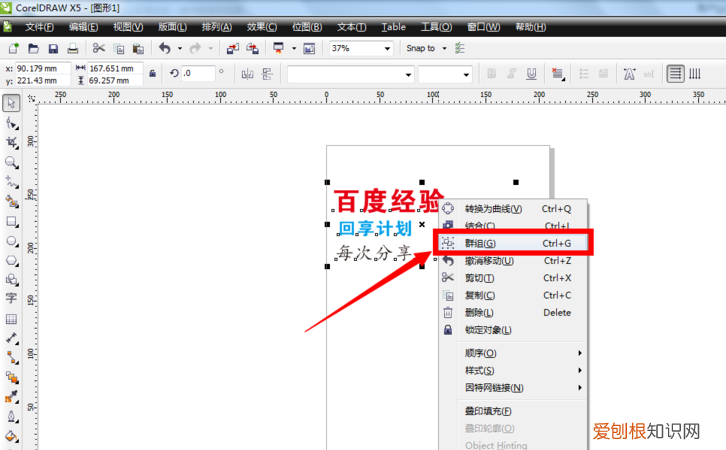Screen dimensions: 726x450
Task: Set horizontal text direction
Action: click(x=676, y=74)
